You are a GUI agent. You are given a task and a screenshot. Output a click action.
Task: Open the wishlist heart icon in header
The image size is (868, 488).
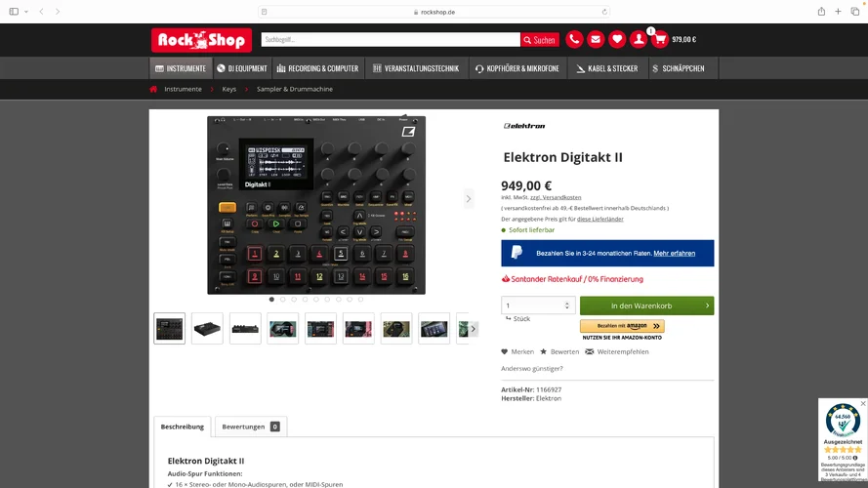tap(617, 40)
